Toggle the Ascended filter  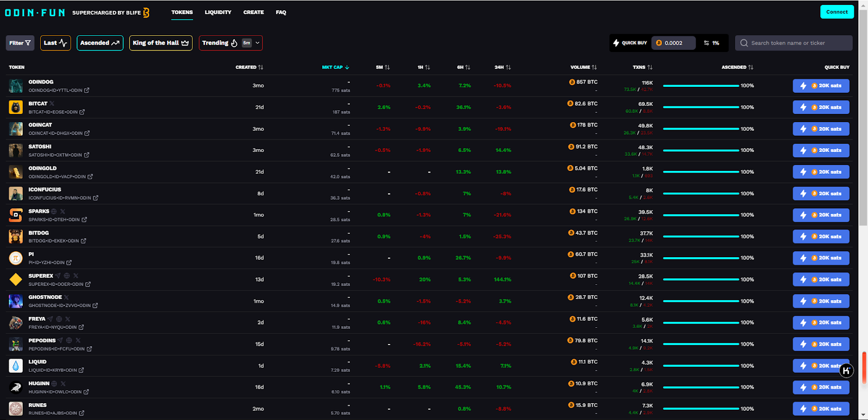click(100, 43)
